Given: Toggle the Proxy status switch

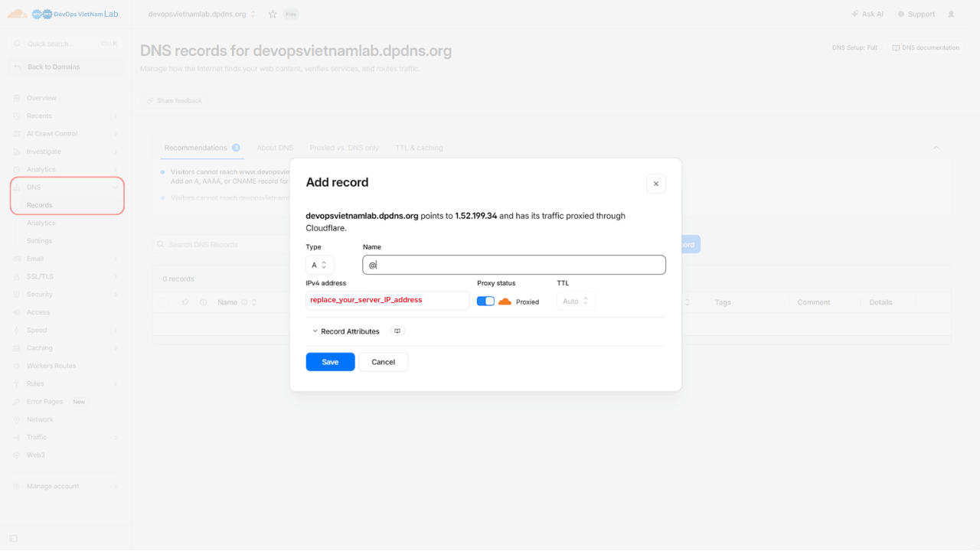Looking at the screenshot, I should (x=485, y=302).
